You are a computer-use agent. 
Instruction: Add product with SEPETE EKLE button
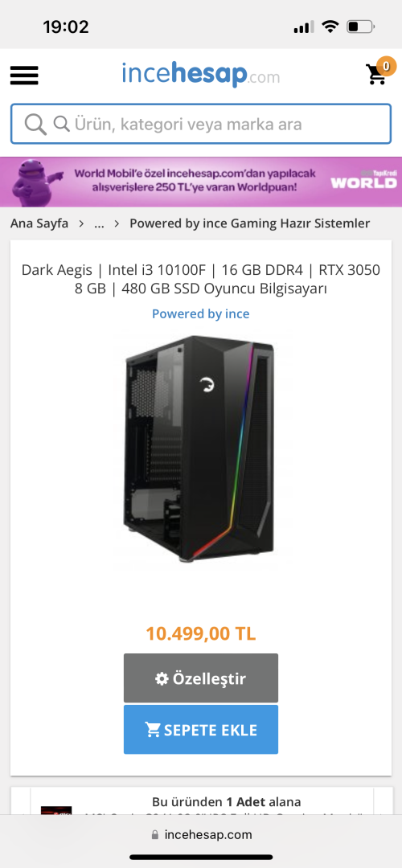201,730
